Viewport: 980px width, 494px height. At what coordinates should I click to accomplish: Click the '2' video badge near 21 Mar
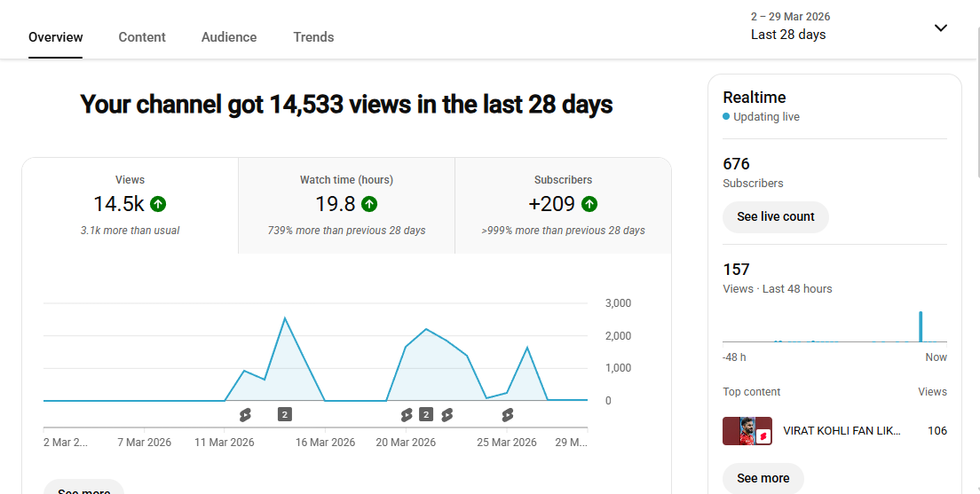click(x=426, y=414)
